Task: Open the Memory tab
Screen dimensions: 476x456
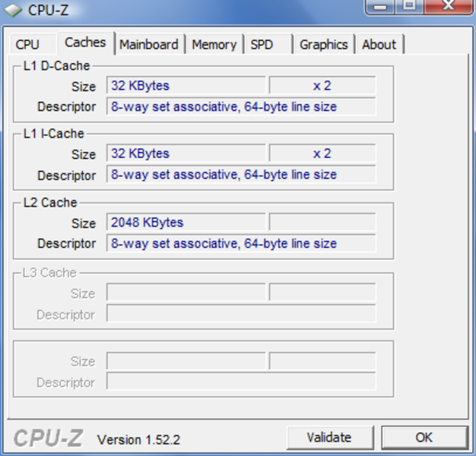Action: pos(214,44)
